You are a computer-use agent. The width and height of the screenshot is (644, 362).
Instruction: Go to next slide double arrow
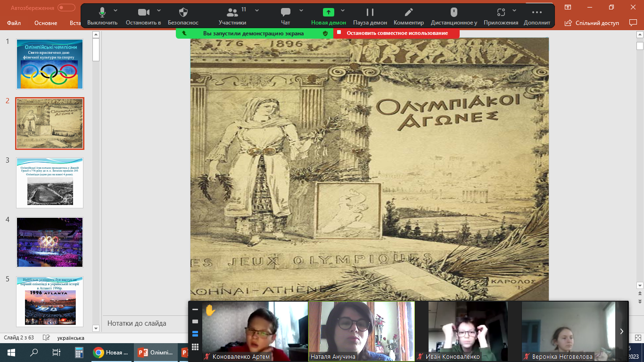[640, 301]
